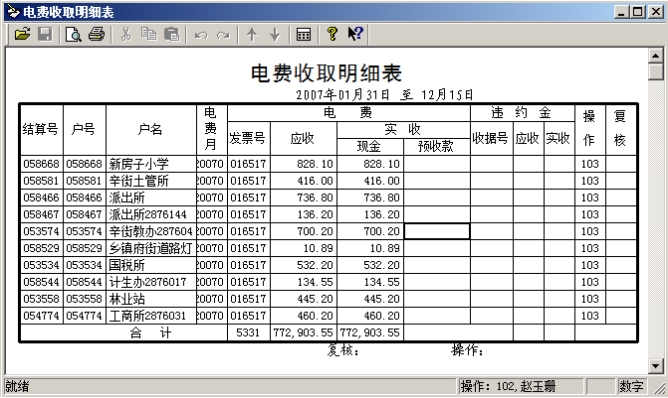668x398 pixels.
Task: Select 现金 amount 416.00
Action: click(370, 181)
